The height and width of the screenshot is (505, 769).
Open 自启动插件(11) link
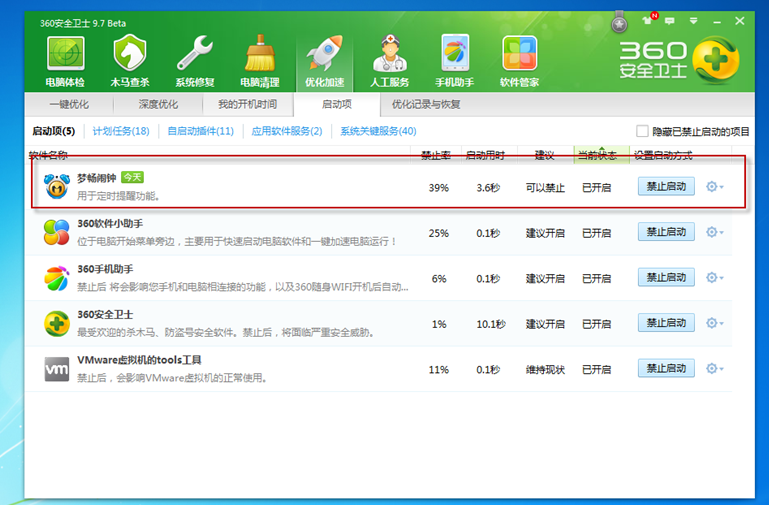pyautogui.click(x=201, y=131)
